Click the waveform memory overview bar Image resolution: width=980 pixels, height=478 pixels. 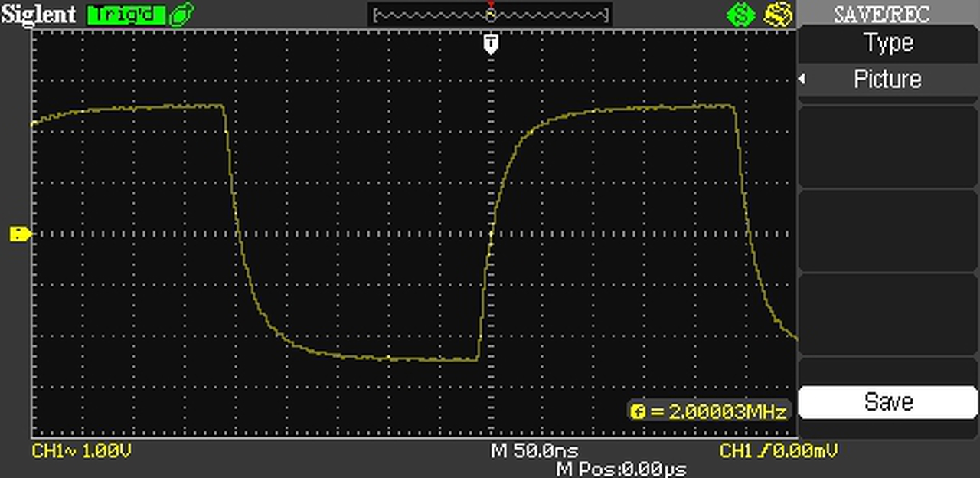(x=490, y=15)
